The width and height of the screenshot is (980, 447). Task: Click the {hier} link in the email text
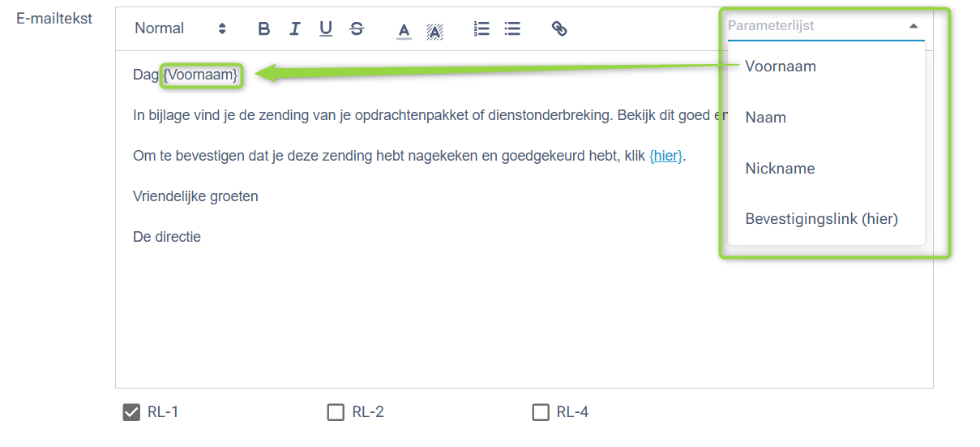coord(666,156)
